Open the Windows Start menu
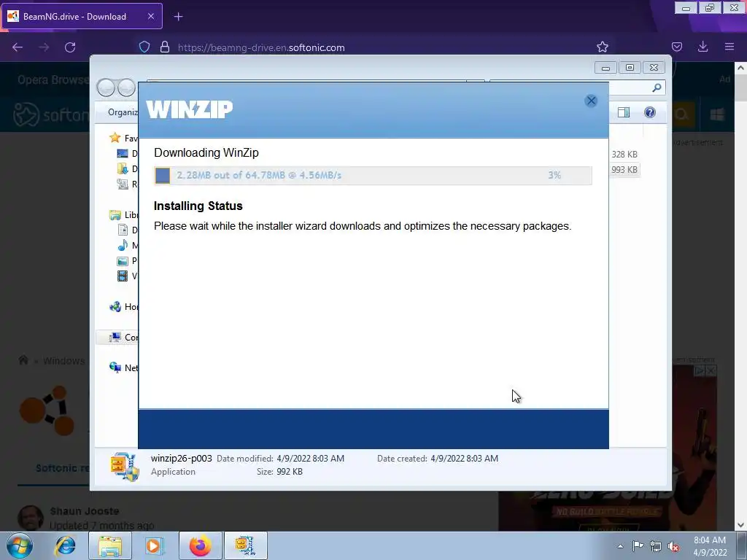The height and width of the screenshot is (560, 747). [20, 545]
